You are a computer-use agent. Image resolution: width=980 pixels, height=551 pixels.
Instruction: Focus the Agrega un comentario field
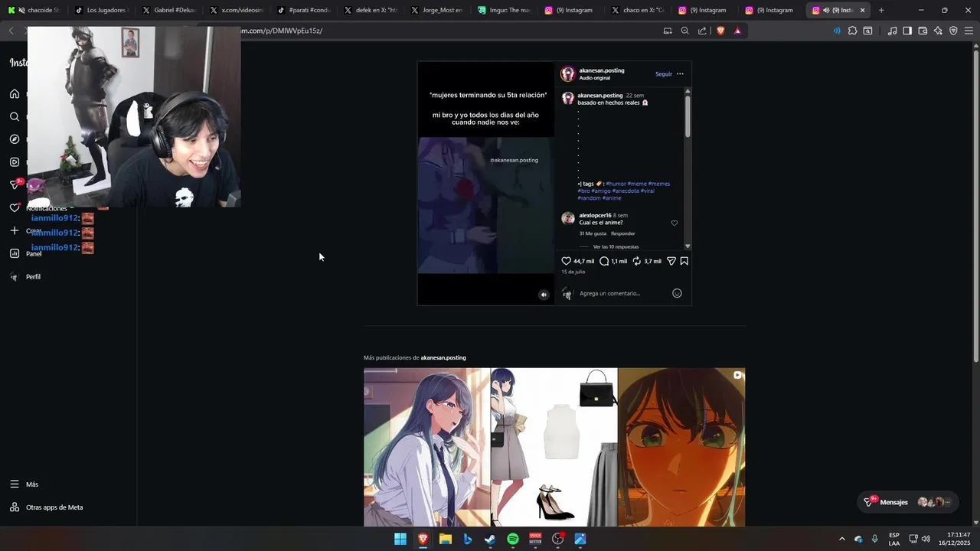[x=609, y=293]
